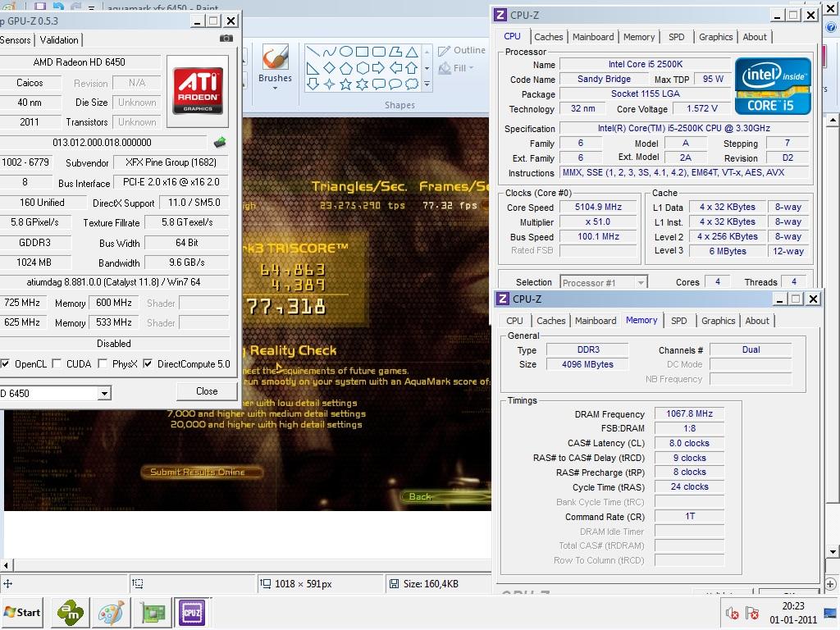The width and height of the screenshot is (840, 630).
Task: Select the Up arrow shape in Paint
Action: (x=412, y=68)
